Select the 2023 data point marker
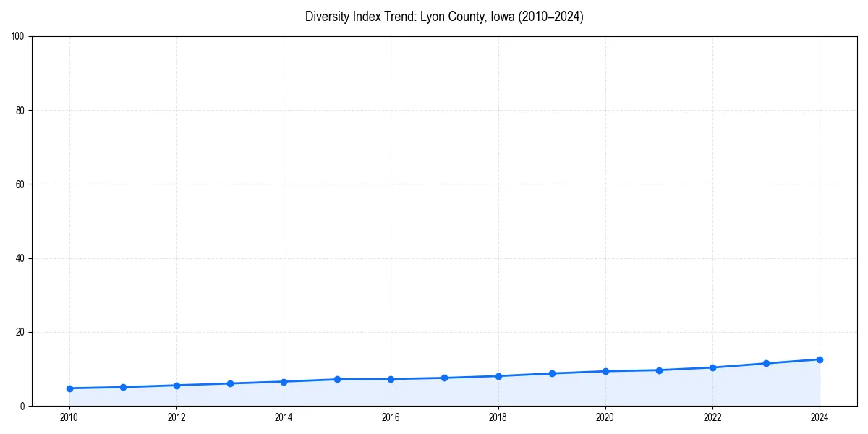Viewport: 868px width, 434px height. tap(765, 362)
